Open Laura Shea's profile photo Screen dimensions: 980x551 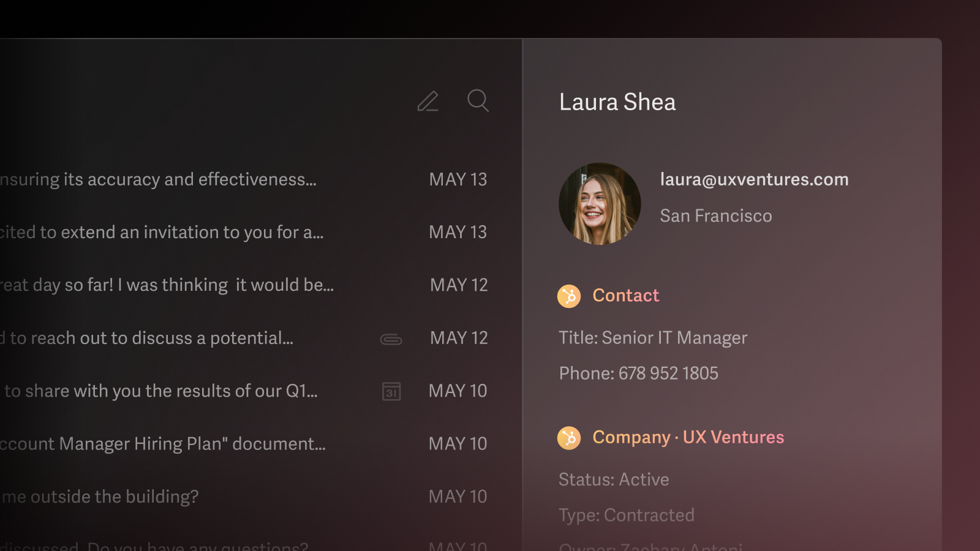point(600,204)
